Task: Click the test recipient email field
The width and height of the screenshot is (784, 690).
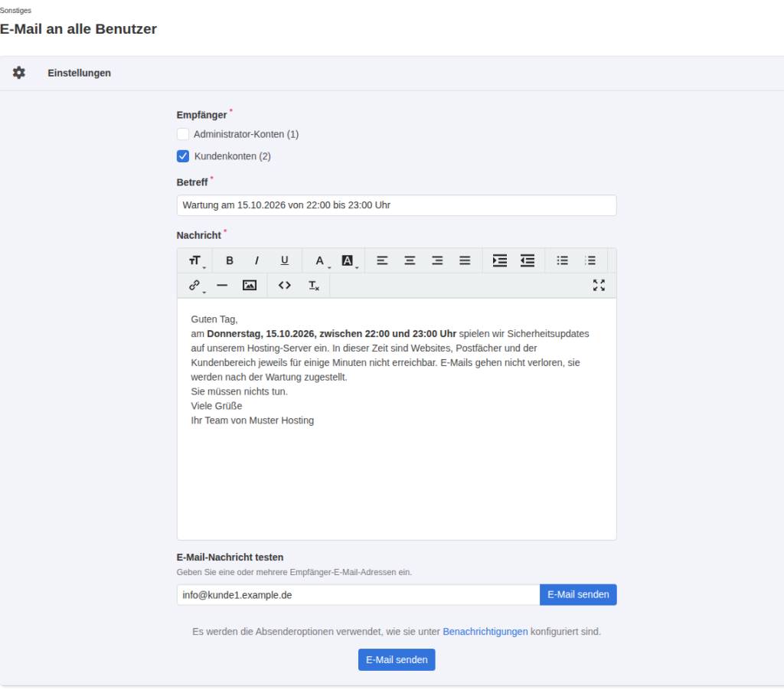Action: [358, 595]
